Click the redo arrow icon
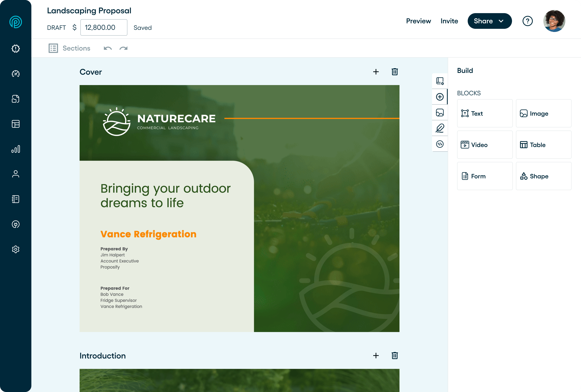This screenshot has width=581, height=392. [x=123, y=48]
